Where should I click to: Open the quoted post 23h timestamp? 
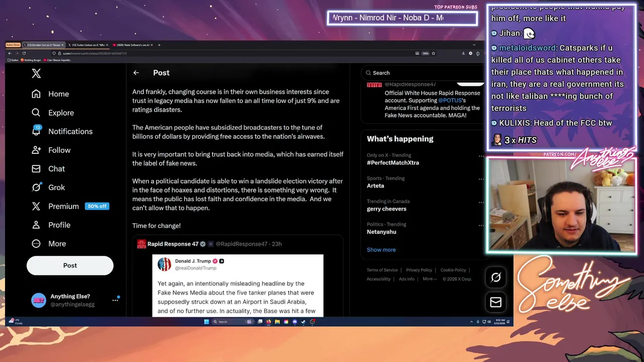click(277, 244)
